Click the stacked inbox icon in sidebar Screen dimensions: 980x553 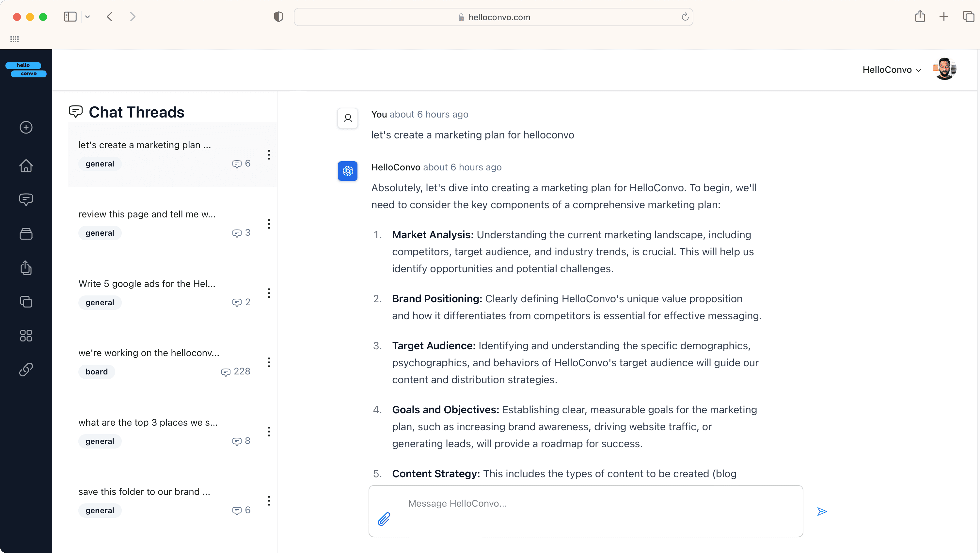click(26, 233)
